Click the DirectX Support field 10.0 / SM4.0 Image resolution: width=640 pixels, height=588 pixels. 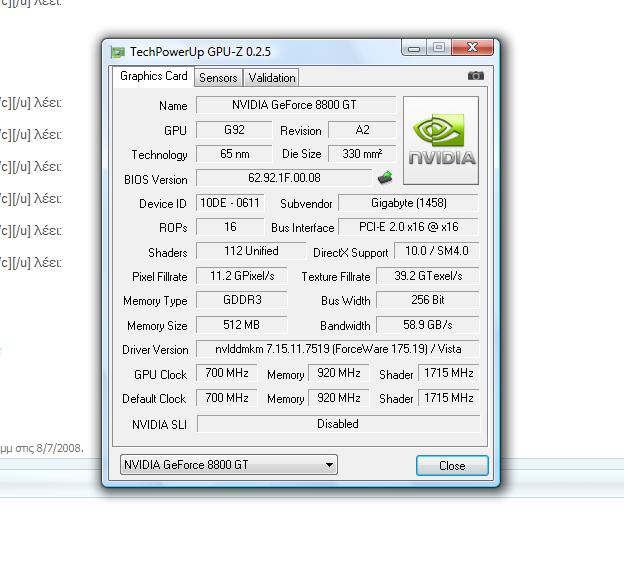(436, 251)
